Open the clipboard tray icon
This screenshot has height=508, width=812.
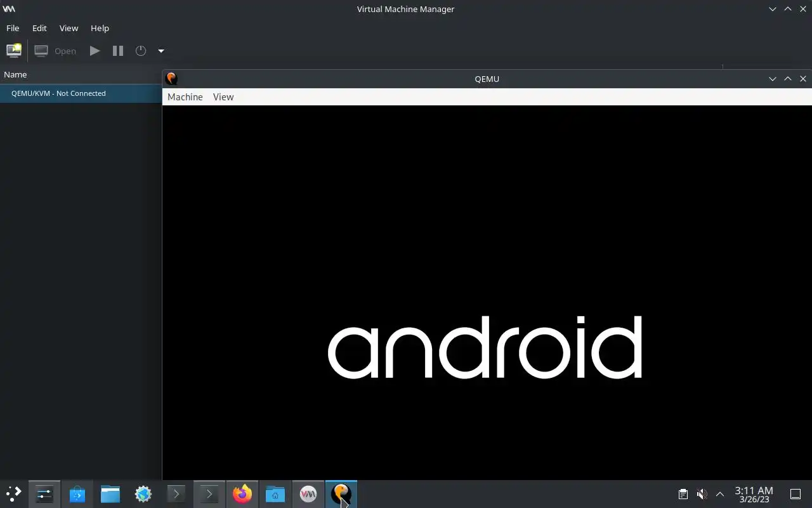(x=683, y=494)
